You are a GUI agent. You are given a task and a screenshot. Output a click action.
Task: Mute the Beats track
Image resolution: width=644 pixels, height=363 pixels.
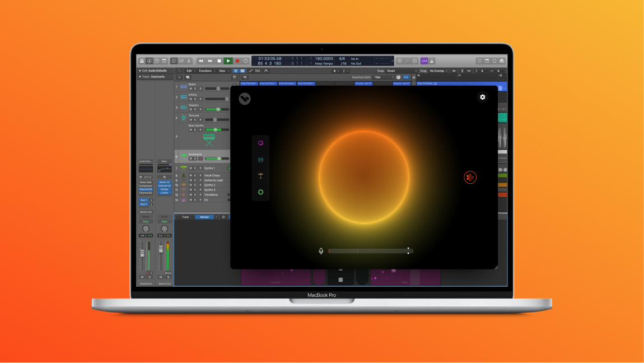point(190,89)
